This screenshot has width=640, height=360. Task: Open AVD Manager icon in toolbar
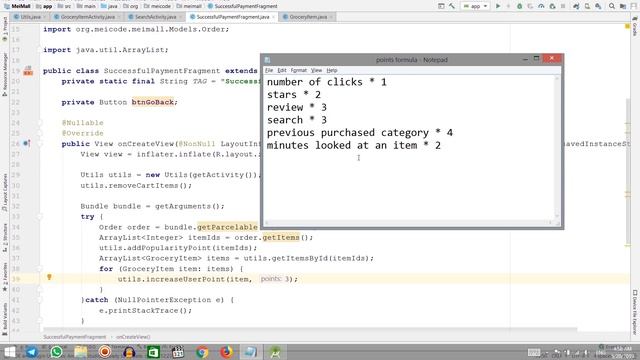pos(587,6)
